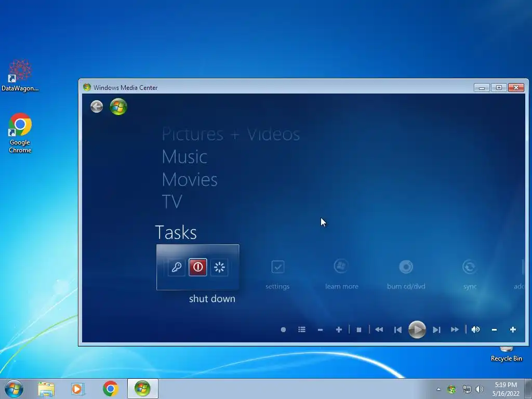Click the green Media Center start orb
The height and width of the screenshot is (399, 532).
click(x=118, y=107)
